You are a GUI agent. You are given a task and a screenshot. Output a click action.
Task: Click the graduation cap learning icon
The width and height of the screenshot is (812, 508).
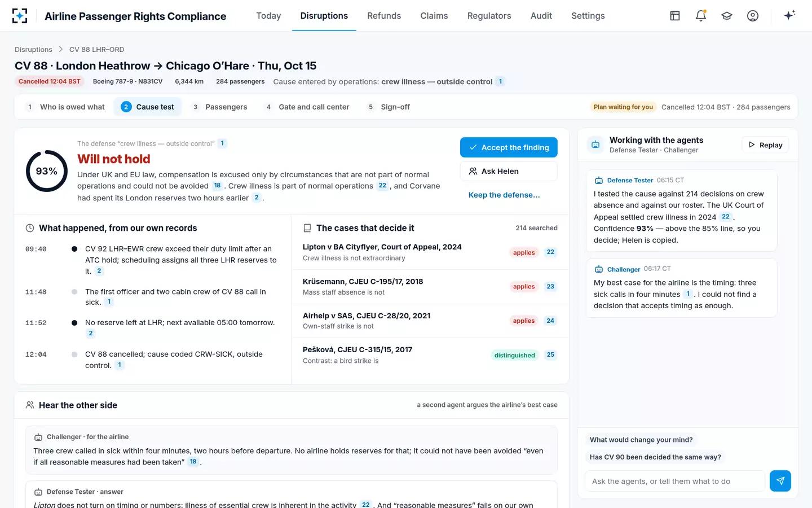[x=727, y=16]
